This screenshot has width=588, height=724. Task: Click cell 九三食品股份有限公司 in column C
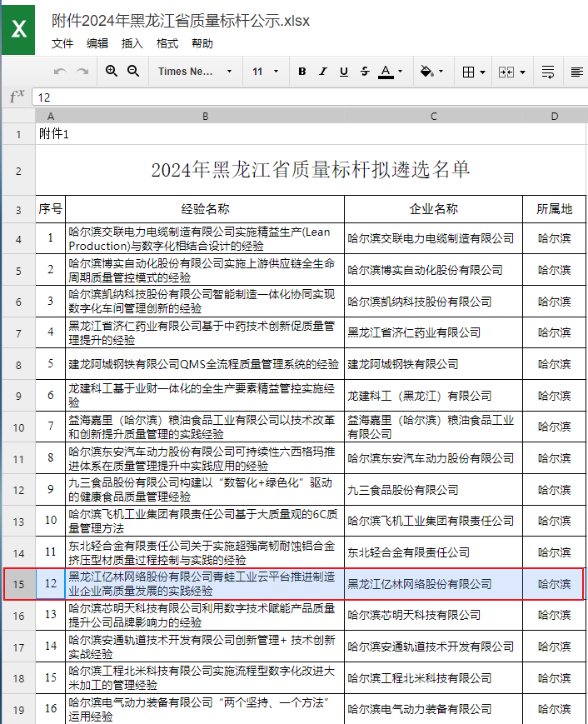433,490
